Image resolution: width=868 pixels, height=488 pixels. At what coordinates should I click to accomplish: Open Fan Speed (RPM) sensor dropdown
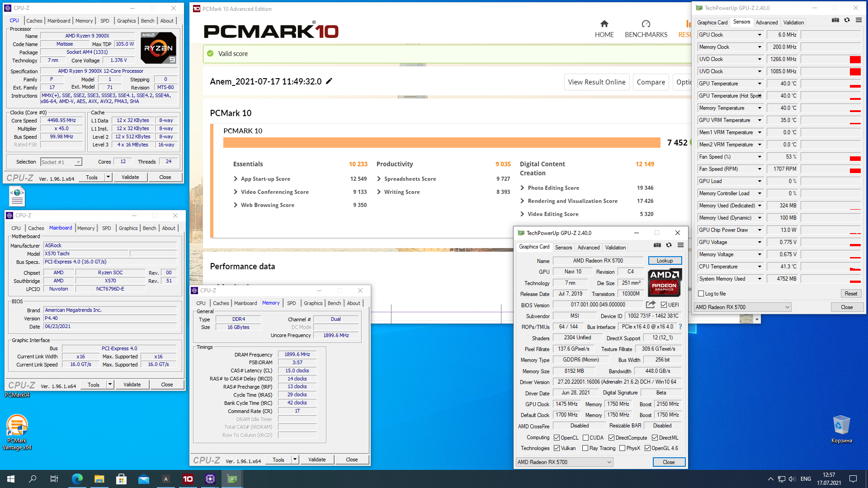pyautogui.click(x=759, y=169)
